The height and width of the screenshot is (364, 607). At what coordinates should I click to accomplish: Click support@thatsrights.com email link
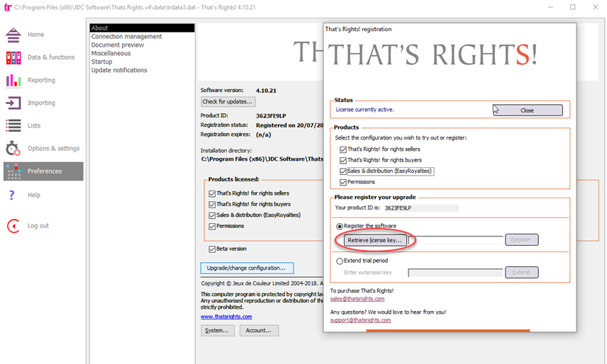(x=360, y=320)
